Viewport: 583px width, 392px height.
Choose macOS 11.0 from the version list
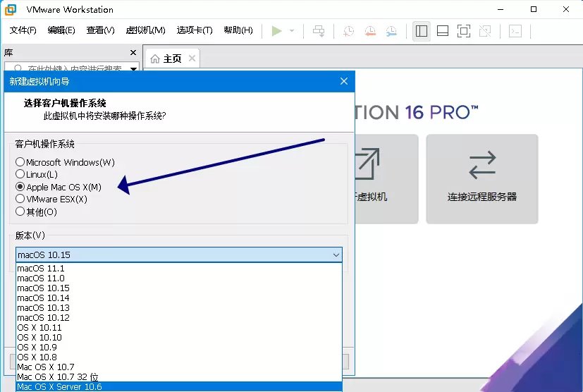click(x=179, y=278)
